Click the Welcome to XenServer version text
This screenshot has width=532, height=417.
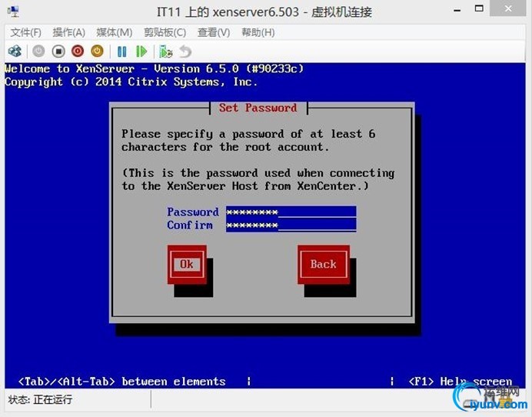click(154, 69)
